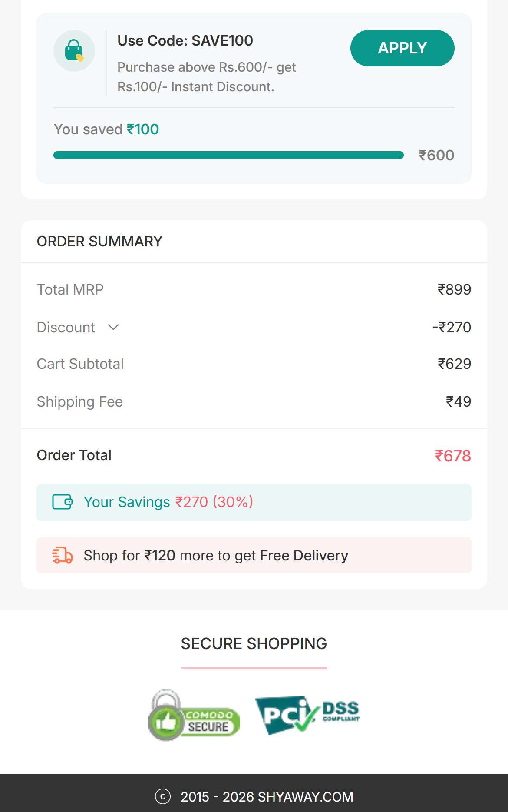The image size is (508, 812).
Task: Click the ₹600 progress goal amount
Action: point(436,155)
